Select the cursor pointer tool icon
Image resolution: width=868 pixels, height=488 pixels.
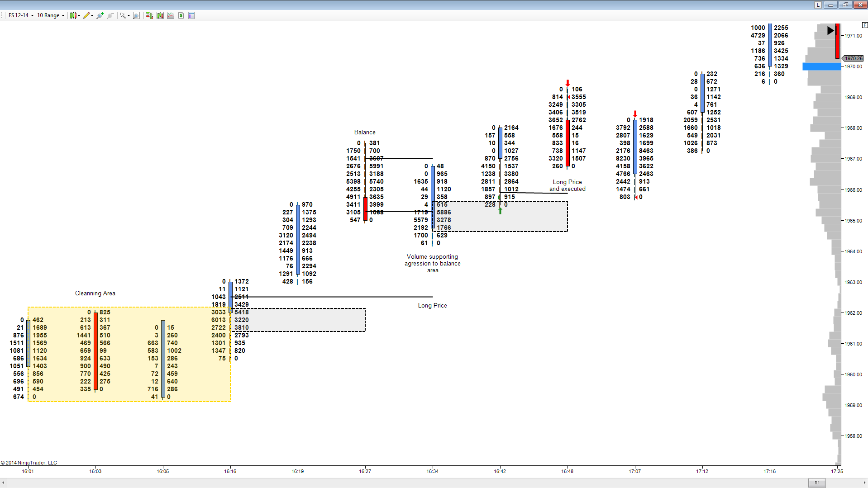tap(123, 15)
